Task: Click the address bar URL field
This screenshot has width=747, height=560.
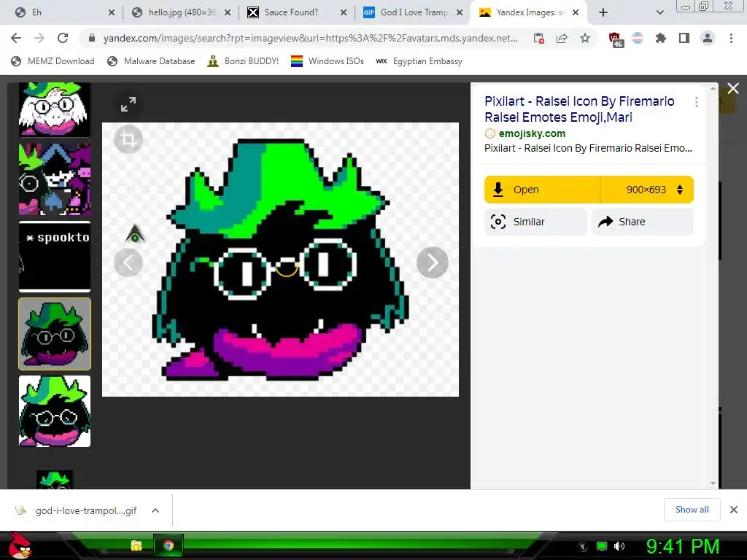Action: [x=310, y=38]
